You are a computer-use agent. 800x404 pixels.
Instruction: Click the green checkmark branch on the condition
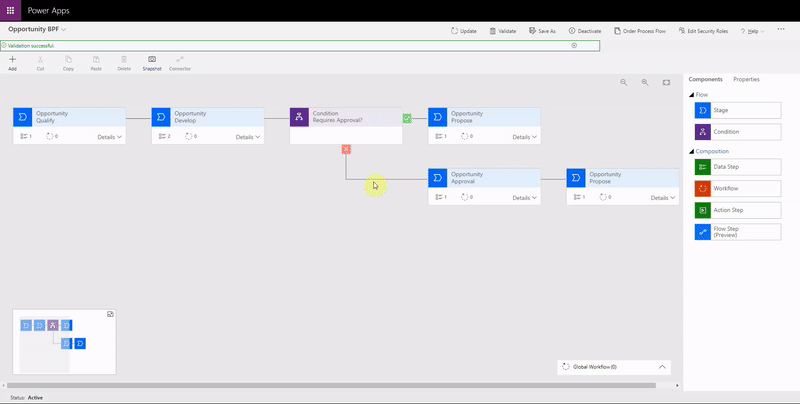407,118
